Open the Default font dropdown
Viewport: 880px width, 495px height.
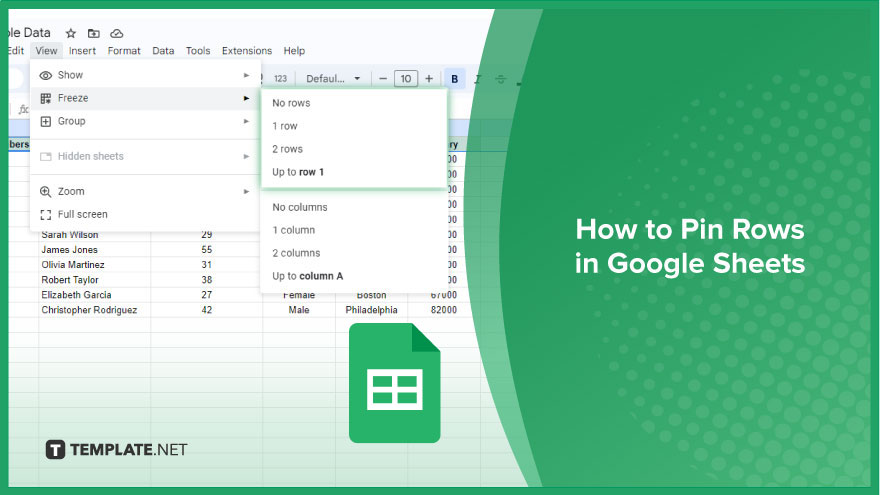(332, 79)
